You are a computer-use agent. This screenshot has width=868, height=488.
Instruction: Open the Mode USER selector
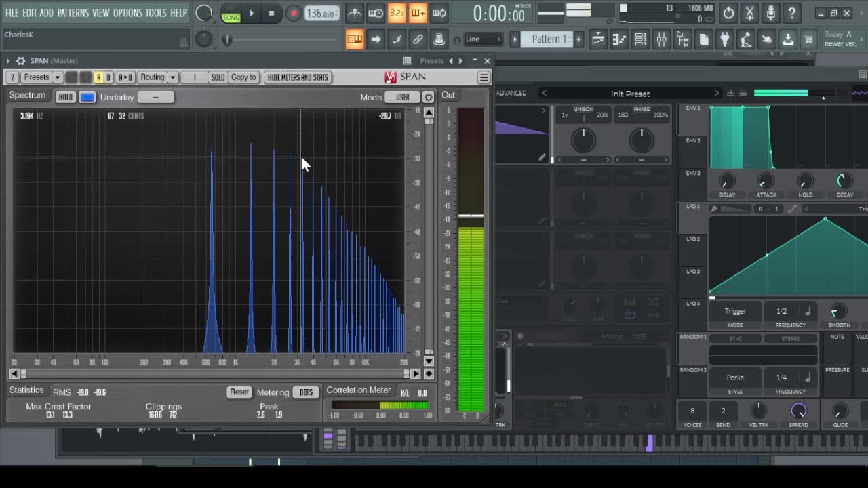403,98
